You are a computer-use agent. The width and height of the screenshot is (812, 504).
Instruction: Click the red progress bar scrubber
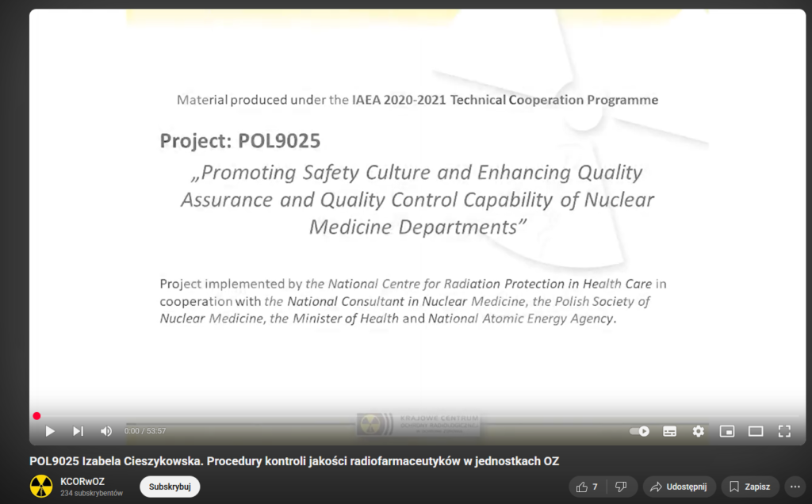tap(36, 416)
